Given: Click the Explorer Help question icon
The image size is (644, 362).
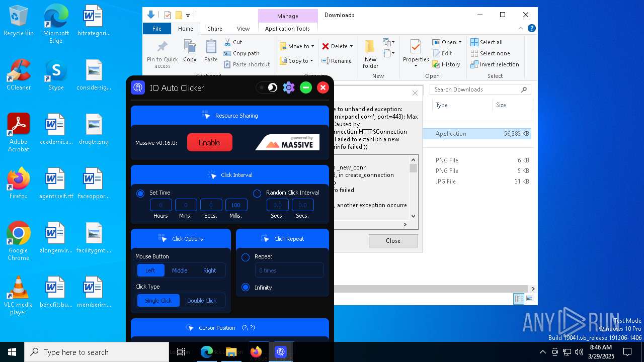Looking at the screenshot, I should click(x=532, y=29).
